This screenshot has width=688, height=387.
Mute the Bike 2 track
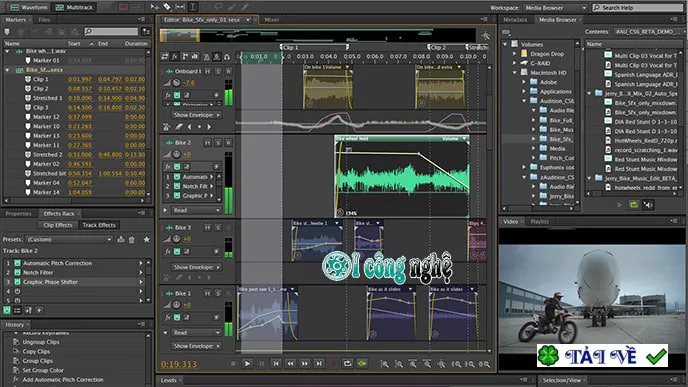coord(208,143)
